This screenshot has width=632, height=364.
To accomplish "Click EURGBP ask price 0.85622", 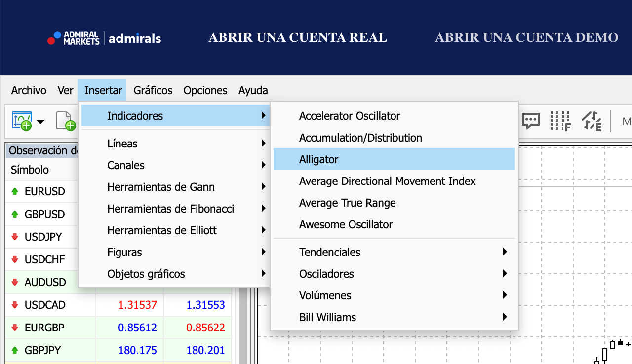I will point(206,328).
